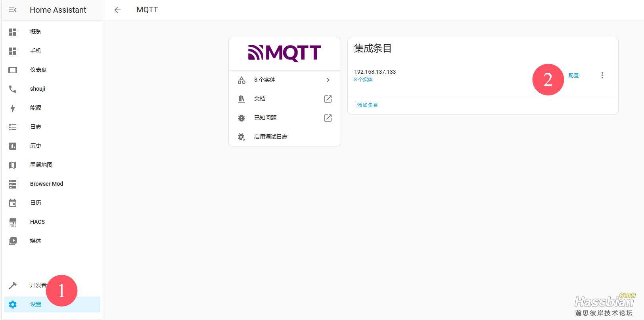Open the three-dot menu for 192.168.137.133

[x=602, y=75]
